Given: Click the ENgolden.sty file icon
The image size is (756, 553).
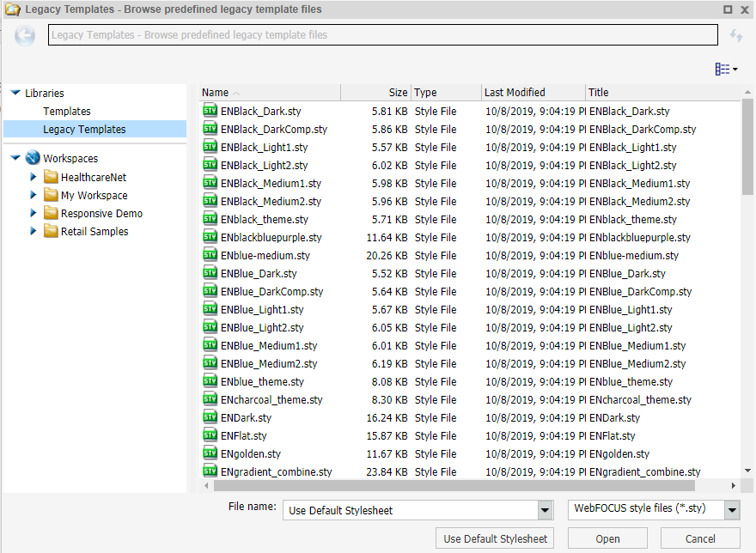Looking at the screenshot, I should tap(210, 453).
